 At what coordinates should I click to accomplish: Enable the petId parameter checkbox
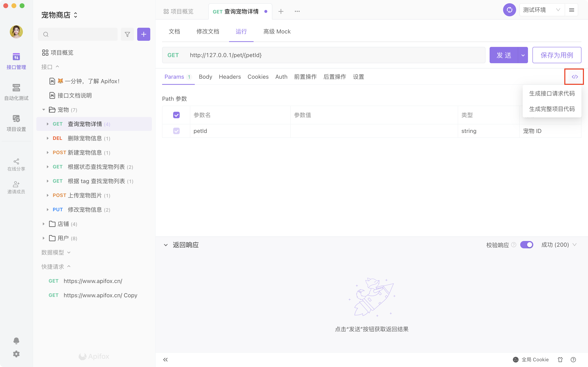click(x=176, y=131)
